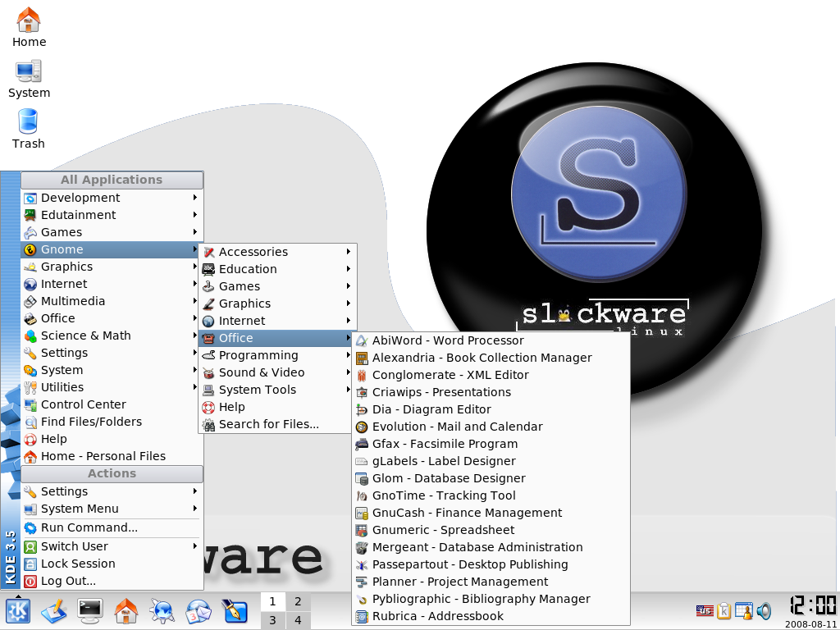Launch AbiWord - Word Processor
Image resolution: width=840 pixels, height=630 pixels.
(491, 340)
